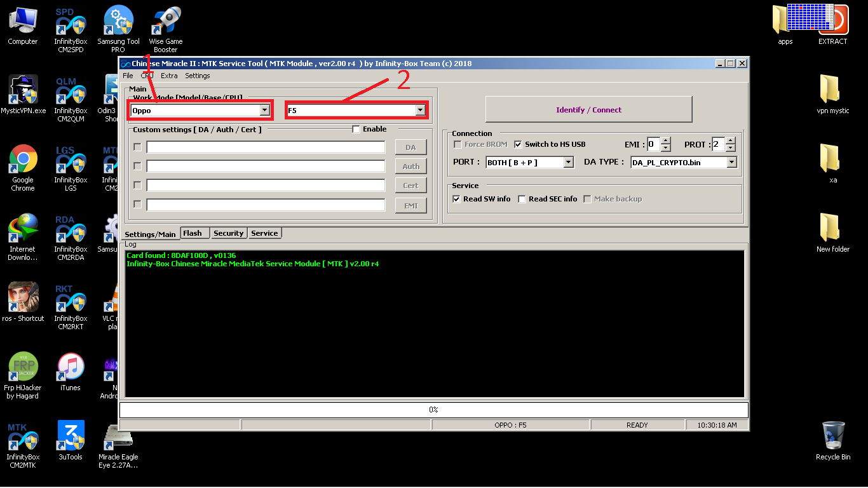Open the New folder on desktop
The height and width of the screenshot is (488, 868).
point(833,233)
